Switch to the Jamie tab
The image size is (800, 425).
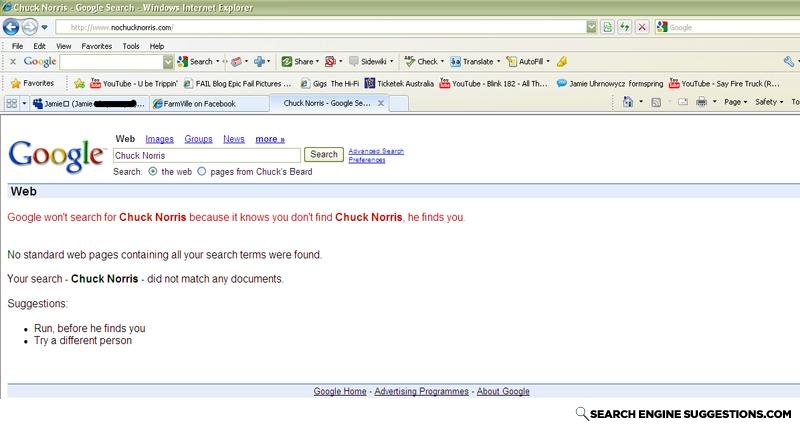89,104
